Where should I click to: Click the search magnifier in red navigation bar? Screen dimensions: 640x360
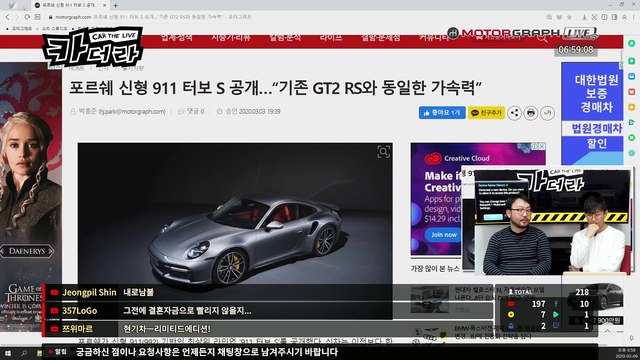pos(542,38)
